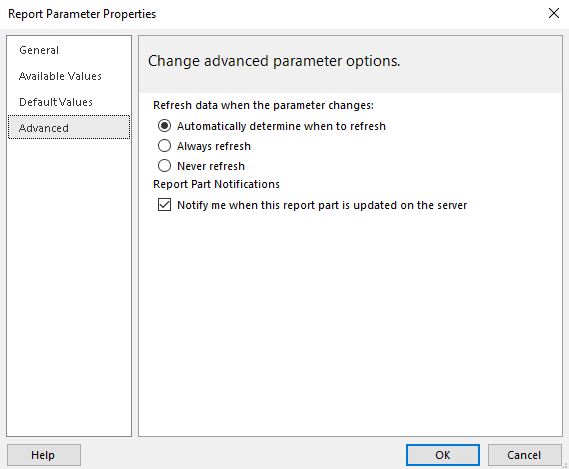Click the 'Report Part Notifications' heading
569x469 pixels.
(216, 184)
